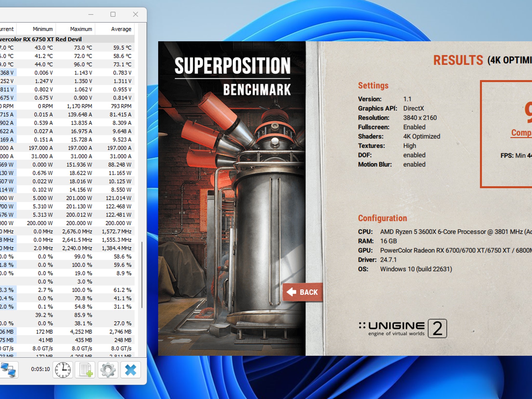Viewport: 532px width, 399px height.
Task: Select the row showing 1,170 RPM maximum
Action: pyautogui.click(x=67, y=106)
